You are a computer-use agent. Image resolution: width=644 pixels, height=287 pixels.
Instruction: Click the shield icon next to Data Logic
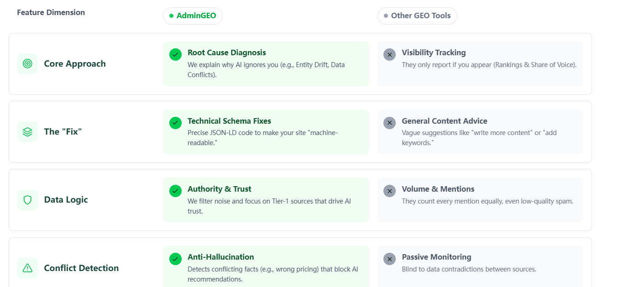coord(27,200)
